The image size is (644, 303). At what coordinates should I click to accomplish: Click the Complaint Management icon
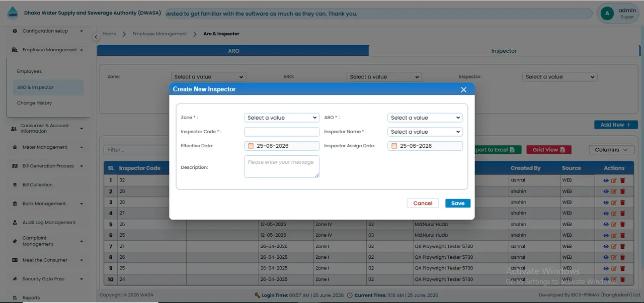tap(15, 241)
